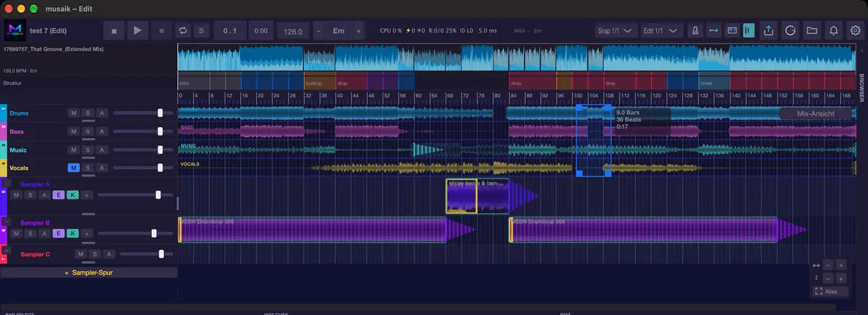868x315 pixels.
Task: Select the intro section in the Struktur lane
Action: [x=209, y=83]
